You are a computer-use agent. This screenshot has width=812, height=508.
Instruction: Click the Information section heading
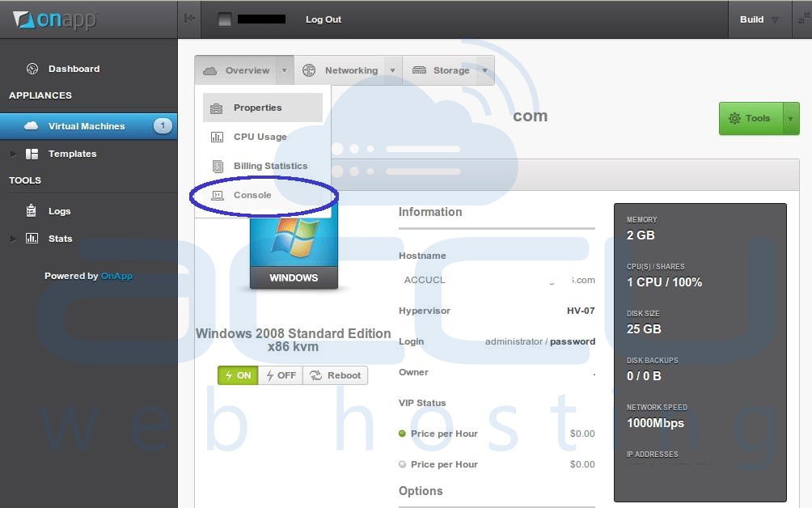tap(430, 212)
